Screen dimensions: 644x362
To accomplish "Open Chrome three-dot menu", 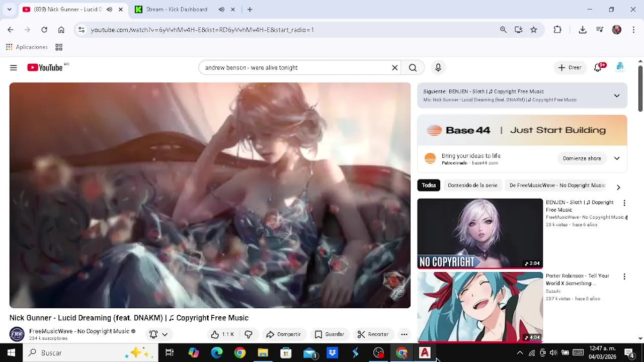I will [633, 30].
